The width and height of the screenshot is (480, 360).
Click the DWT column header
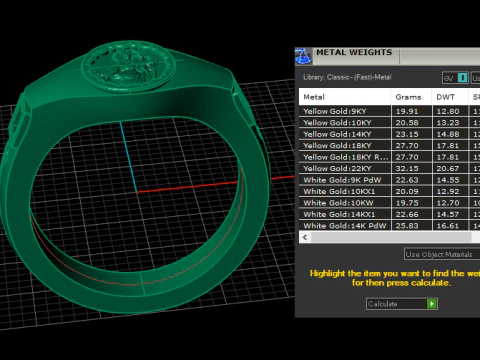pos(450,97)
